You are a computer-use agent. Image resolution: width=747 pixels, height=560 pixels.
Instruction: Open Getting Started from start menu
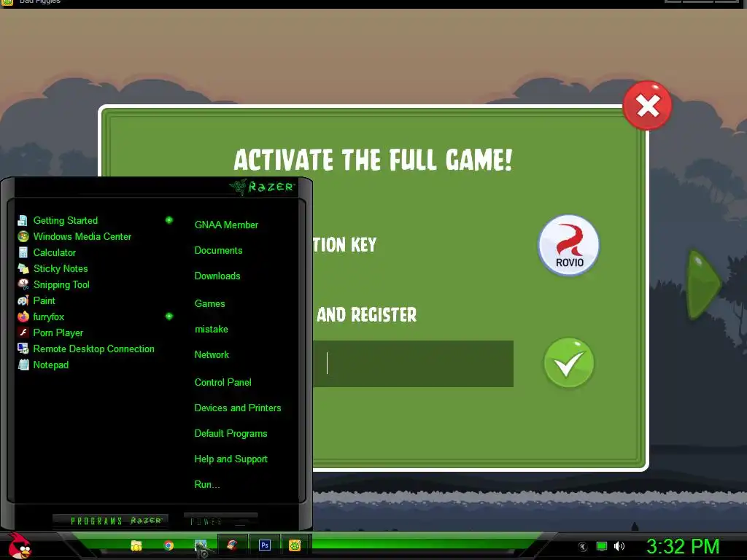click(66, 220)
